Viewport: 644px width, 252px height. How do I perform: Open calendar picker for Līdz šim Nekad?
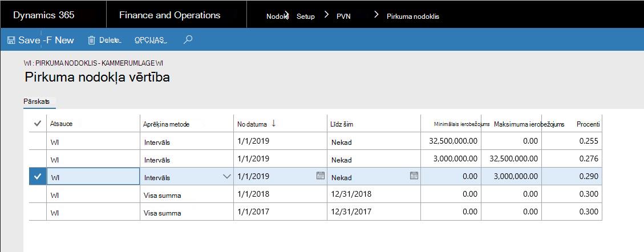pos(414,176)
